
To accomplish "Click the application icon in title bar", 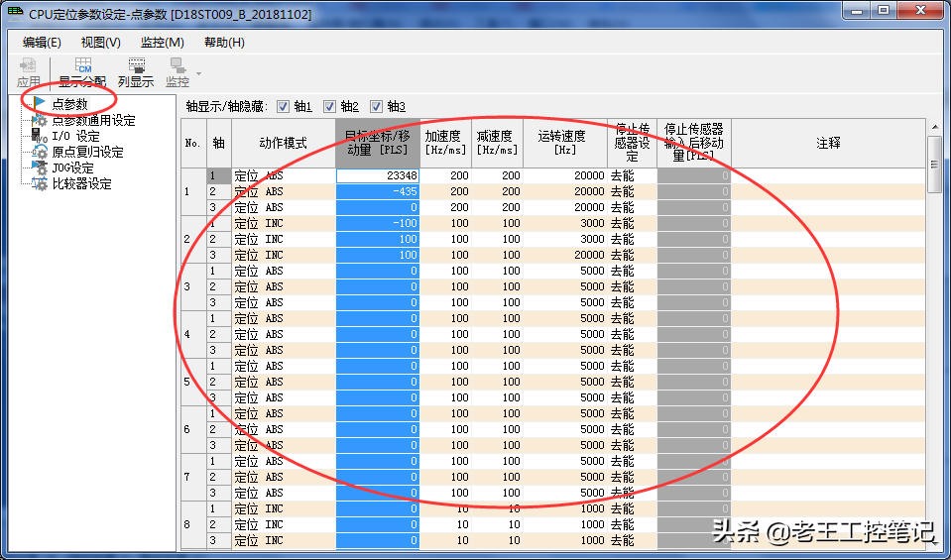I will point(15,13).
